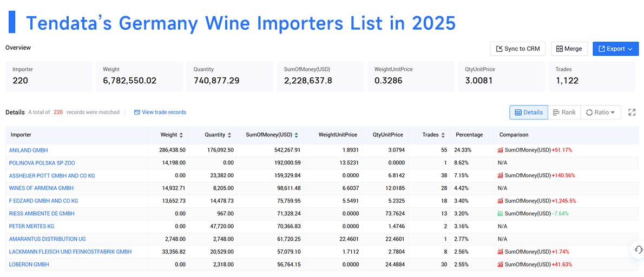Click the QtyUnitPrice column header
644x277 pixels.
(x=387, y=135)
